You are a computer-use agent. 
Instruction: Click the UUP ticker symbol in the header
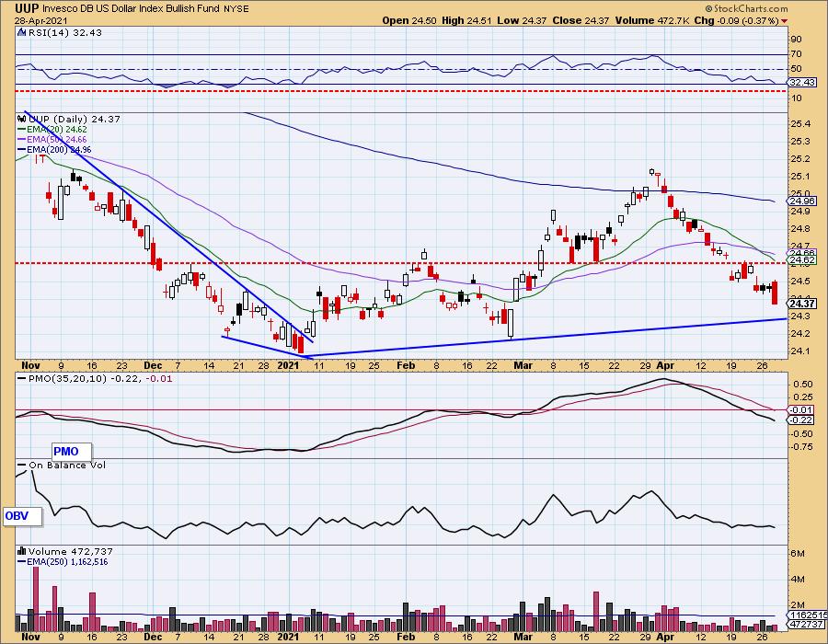[26, 8]
